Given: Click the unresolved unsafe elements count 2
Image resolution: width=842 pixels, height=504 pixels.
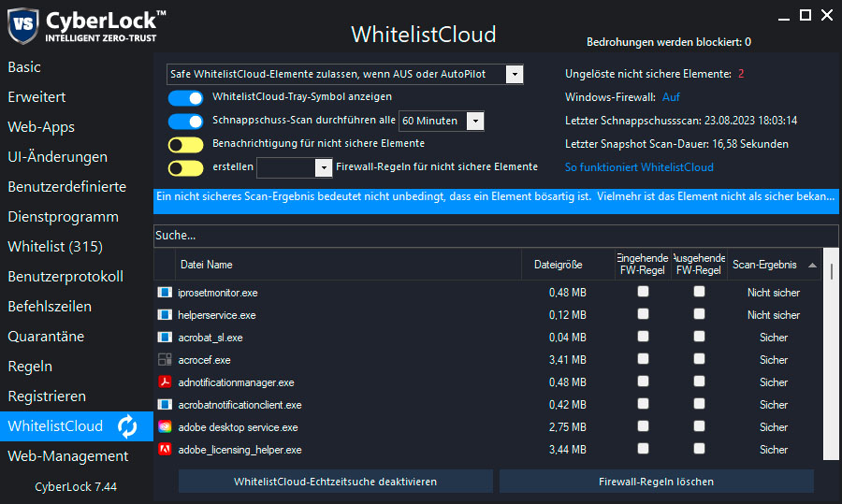Looking at the screenshot, I should click(x=741, y=74).
